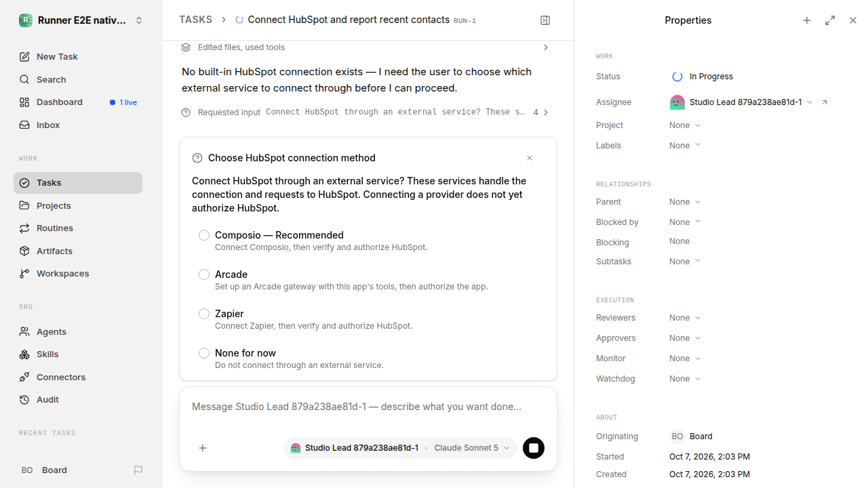This screenshot has width=868, height=488.
Task: Go to the Dashboard page
Action: click(x=78, y=102)
